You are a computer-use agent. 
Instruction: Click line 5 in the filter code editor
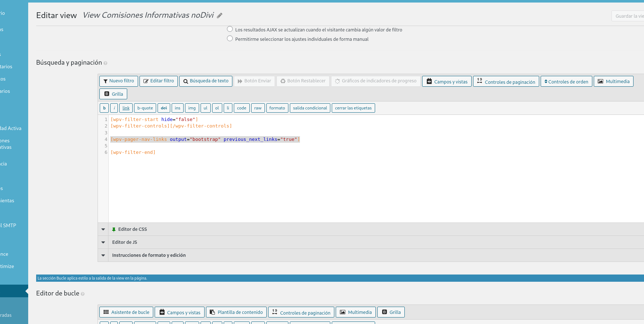click(217, 146)
